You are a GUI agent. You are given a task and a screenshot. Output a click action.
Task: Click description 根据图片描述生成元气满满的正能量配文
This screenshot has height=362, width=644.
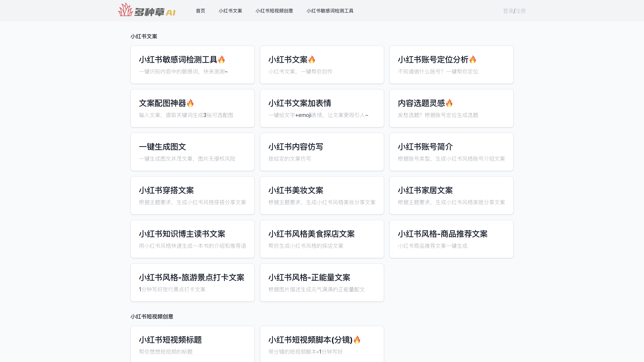pyautogui.click(x=317, y=289)
